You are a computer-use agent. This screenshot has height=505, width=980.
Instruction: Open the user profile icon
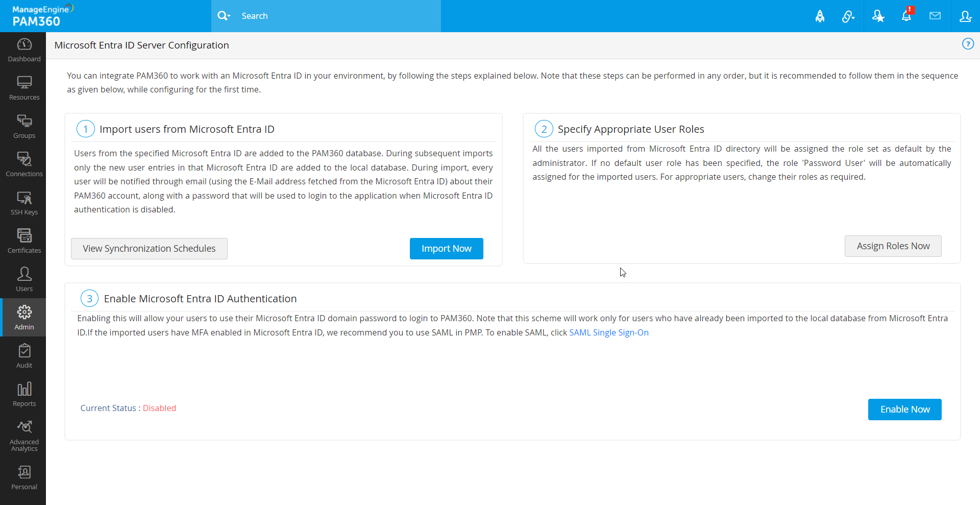click(x=965, y=16)
